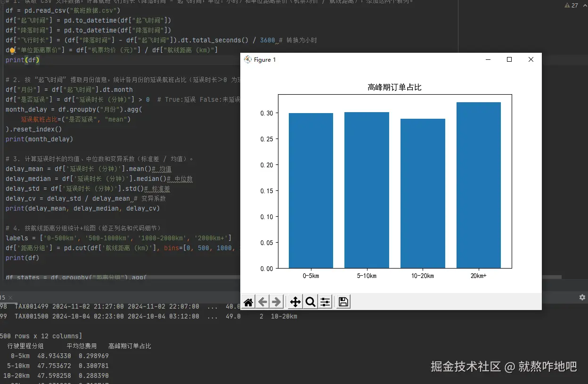Reset the figure view with Home icon

248,302
